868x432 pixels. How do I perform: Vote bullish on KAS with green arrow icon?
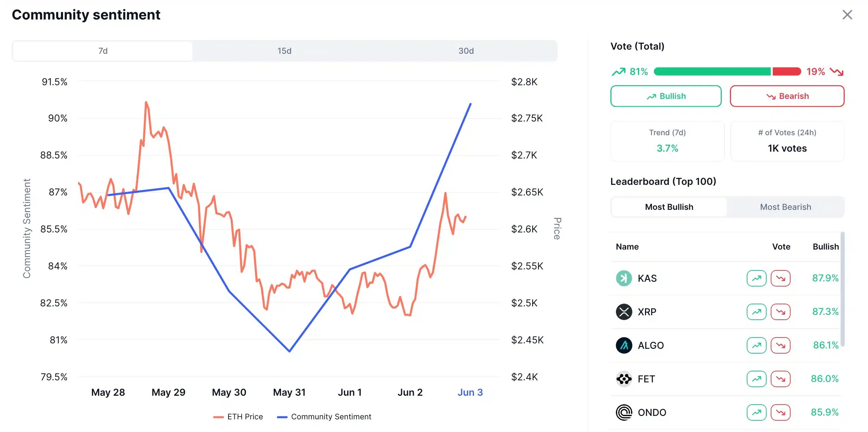[756, 278]
